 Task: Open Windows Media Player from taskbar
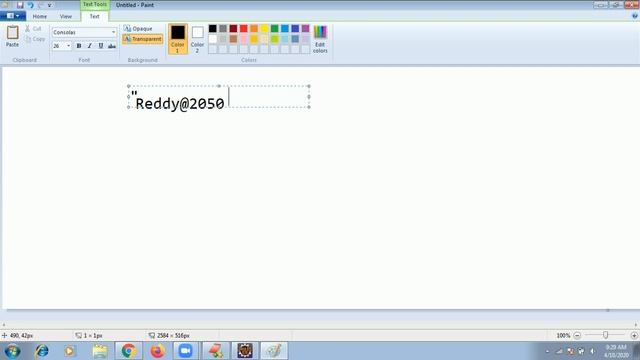[x=69, y=351]
